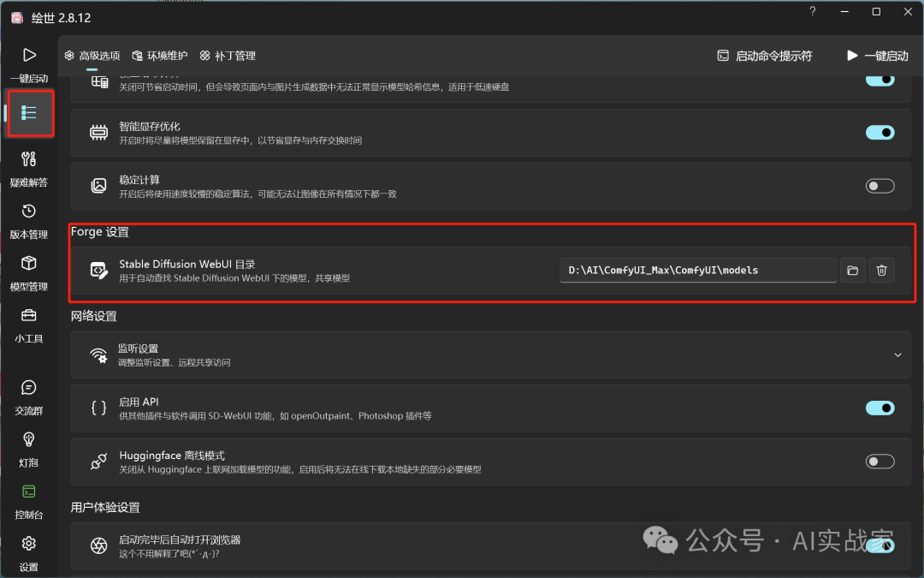
Task: Click the Huggingface 离线模式 plug icon
Action: [98, 462]
